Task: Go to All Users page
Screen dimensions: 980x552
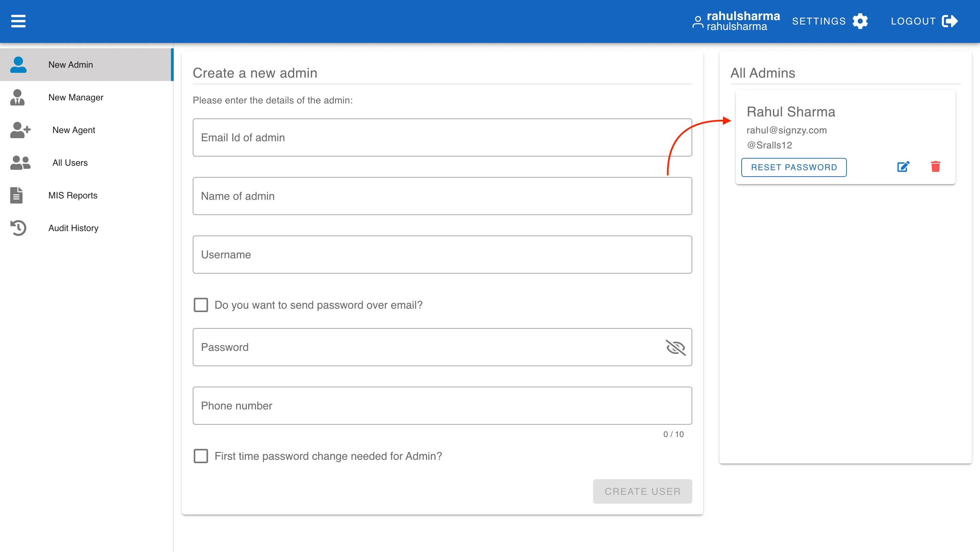Action: (87, 163)
